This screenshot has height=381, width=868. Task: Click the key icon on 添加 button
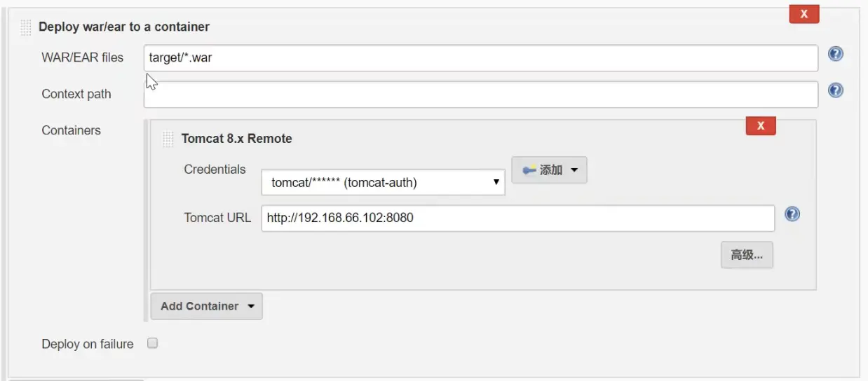[x=529, y=170]
